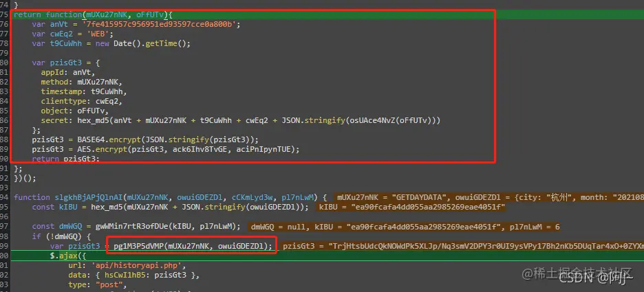Click the pg1M3P5dVMP function call
This screenshot has width=644, height=292.
pos(138,246)
